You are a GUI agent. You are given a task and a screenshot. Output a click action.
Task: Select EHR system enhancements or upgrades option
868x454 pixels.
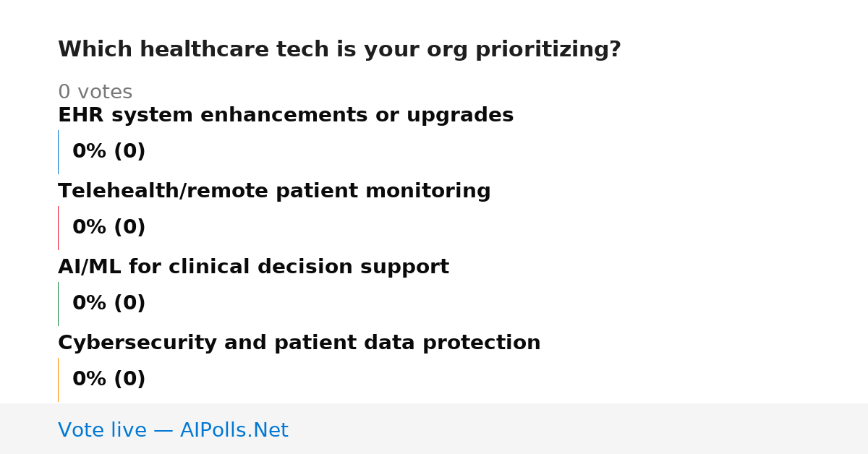(286, 116)
